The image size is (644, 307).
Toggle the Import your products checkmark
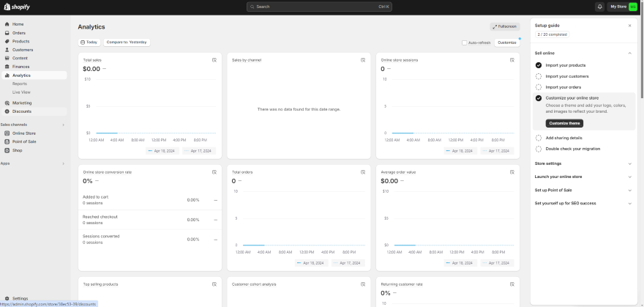point(539,65)
